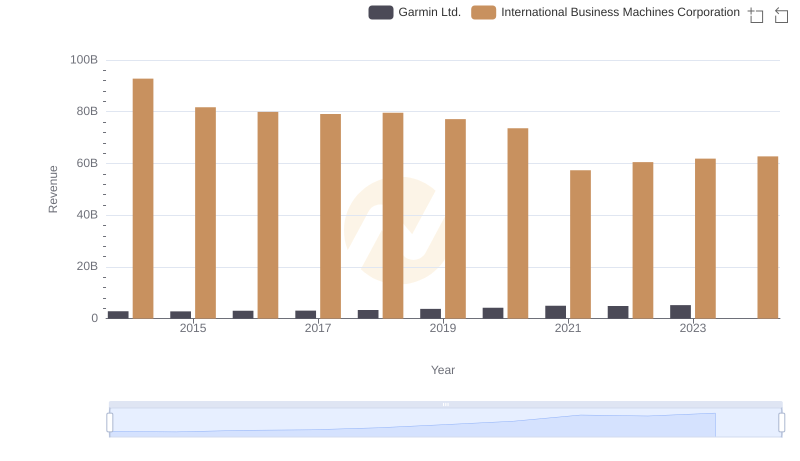The width and height of the screenshot is (800, 461).
Task: Click the 2023 x-axis label
Action: 693,328
